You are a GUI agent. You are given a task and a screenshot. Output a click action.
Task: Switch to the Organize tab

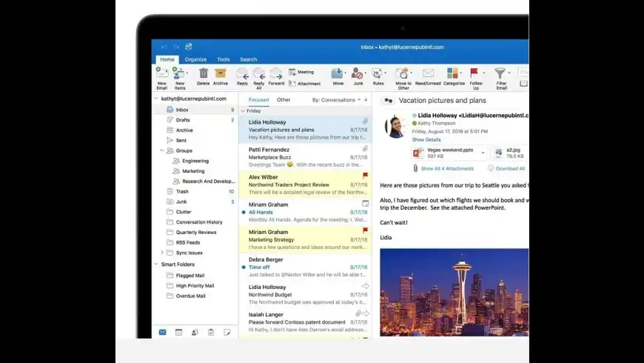[x=195, y=59]
